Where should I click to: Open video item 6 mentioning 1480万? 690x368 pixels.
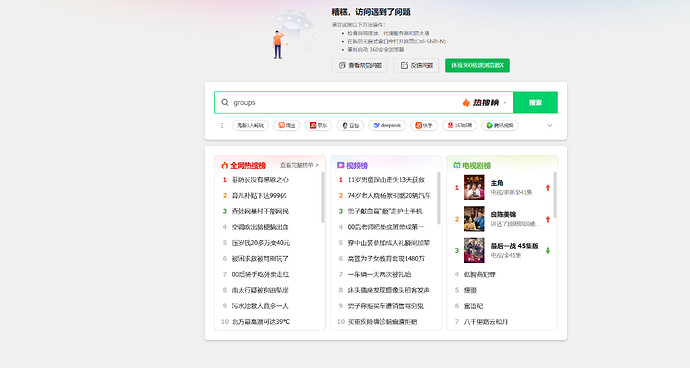click(x=386, y=259)
